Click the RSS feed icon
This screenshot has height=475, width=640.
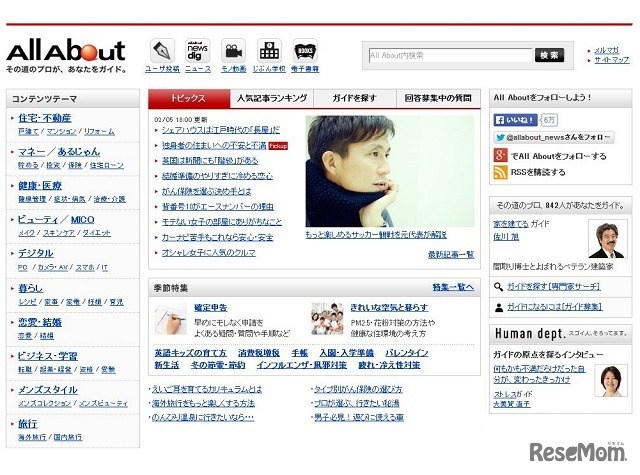(500, 172)
